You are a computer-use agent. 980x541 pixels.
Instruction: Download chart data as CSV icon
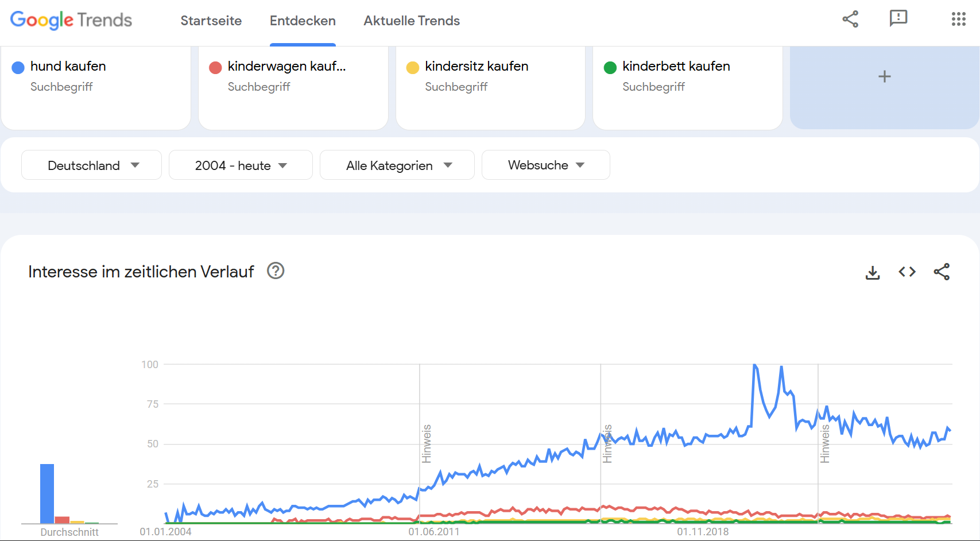coord(873,272)
